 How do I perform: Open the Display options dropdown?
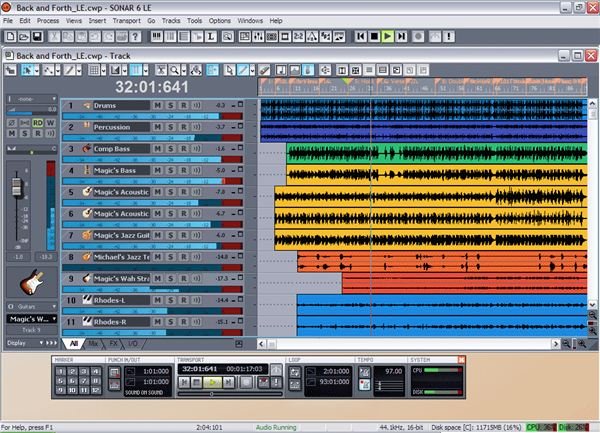[x=32, y=343]
